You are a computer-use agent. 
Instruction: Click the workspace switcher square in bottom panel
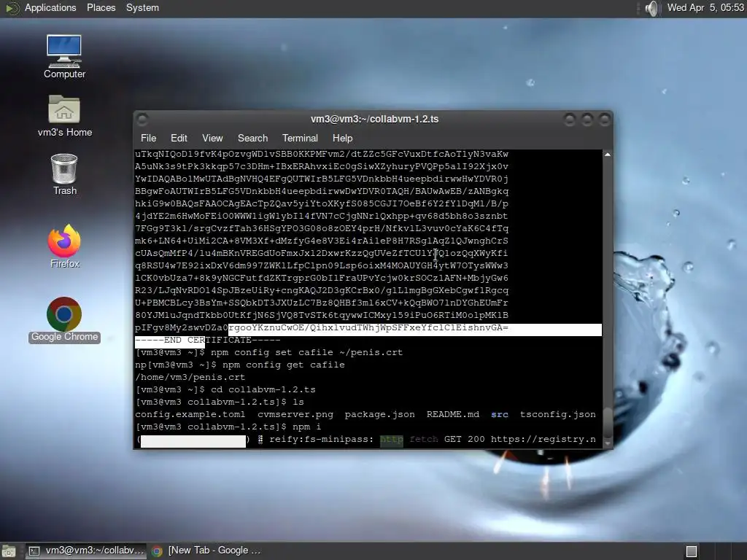[692, 551]
